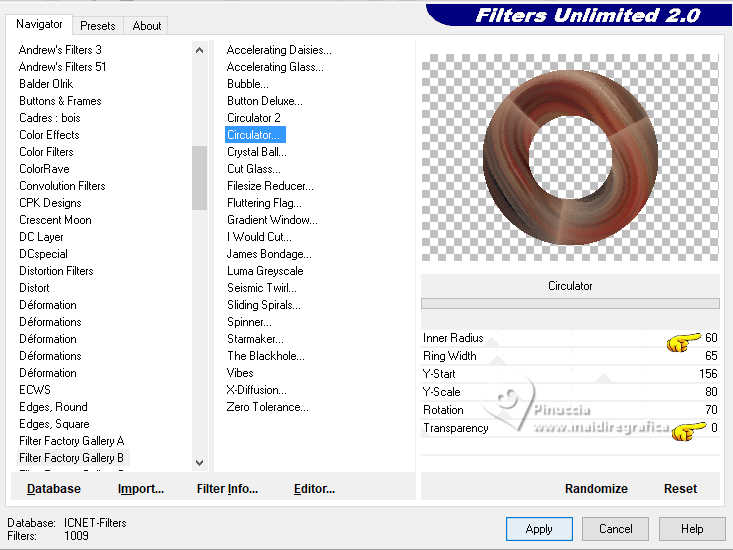Adjust the Rotation slider
This screenshot has width=733, height=550.
point(570,410)
